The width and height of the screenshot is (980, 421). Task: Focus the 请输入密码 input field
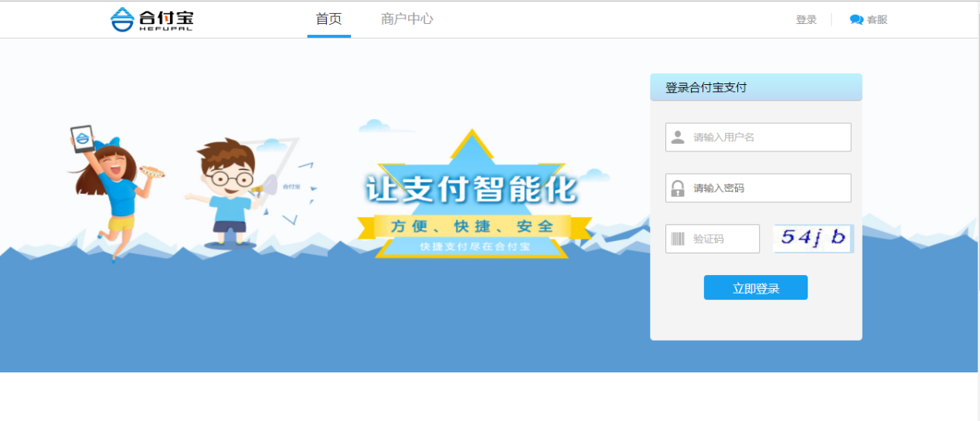point(758,188)
